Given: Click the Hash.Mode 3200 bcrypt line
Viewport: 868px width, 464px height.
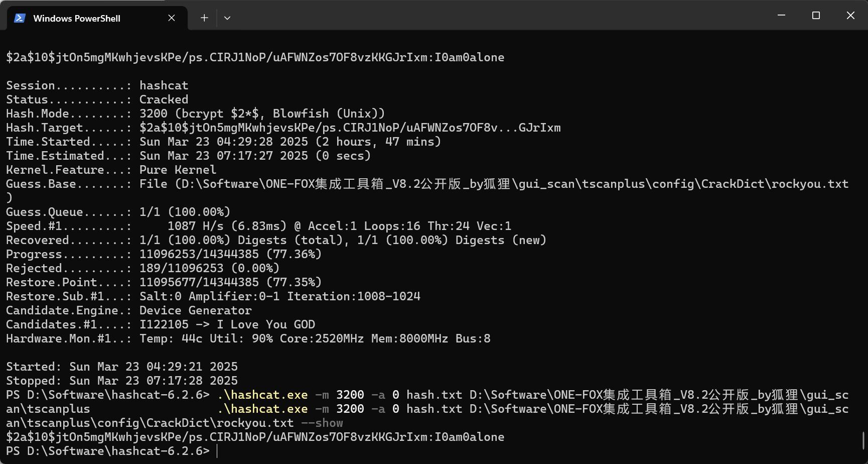Looking at the screenshot, I should tap(195, 113).
